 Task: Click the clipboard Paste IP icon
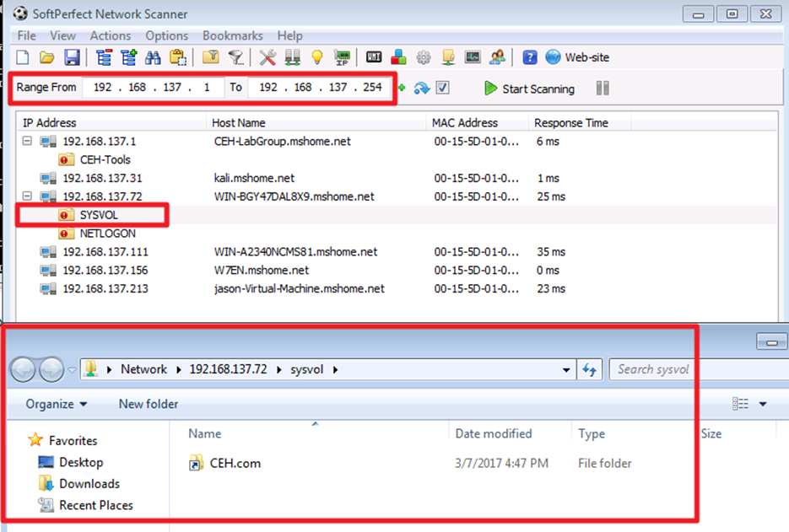pyautogui.click(x=177, y=57)
